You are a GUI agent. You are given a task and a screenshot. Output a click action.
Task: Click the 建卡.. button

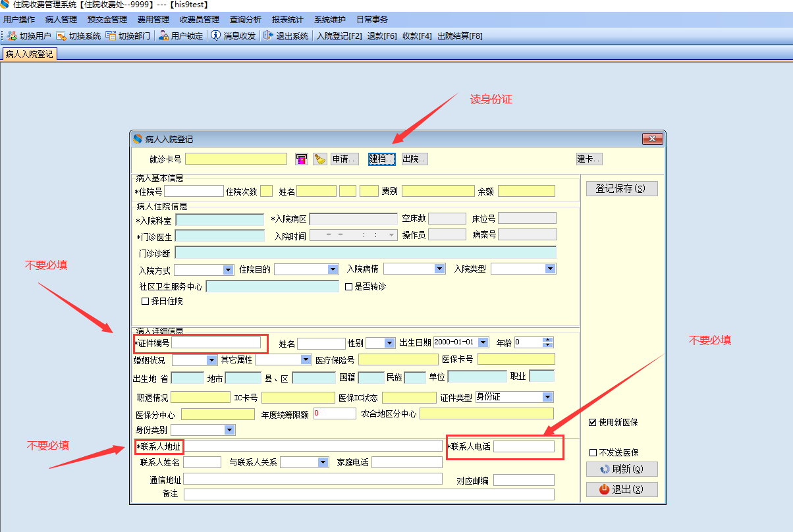[x=589, y=159]
